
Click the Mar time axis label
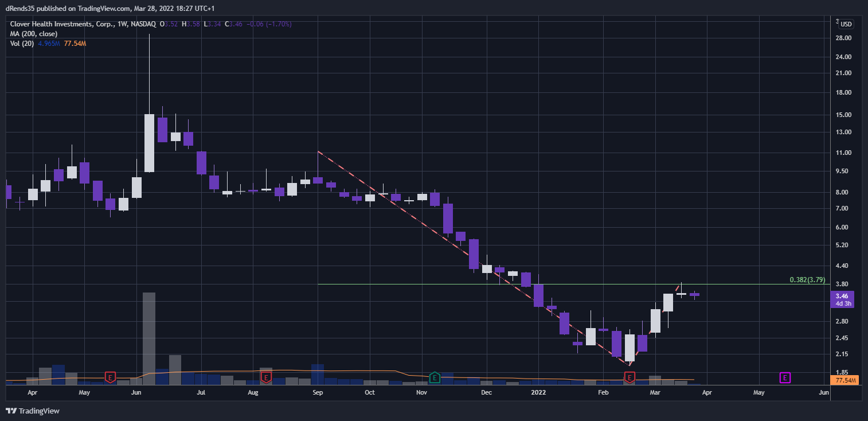655,393
